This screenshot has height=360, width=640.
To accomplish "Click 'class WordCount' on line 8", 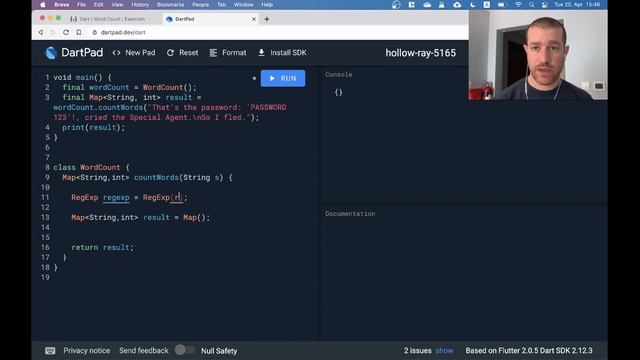I will coord(87,167).
